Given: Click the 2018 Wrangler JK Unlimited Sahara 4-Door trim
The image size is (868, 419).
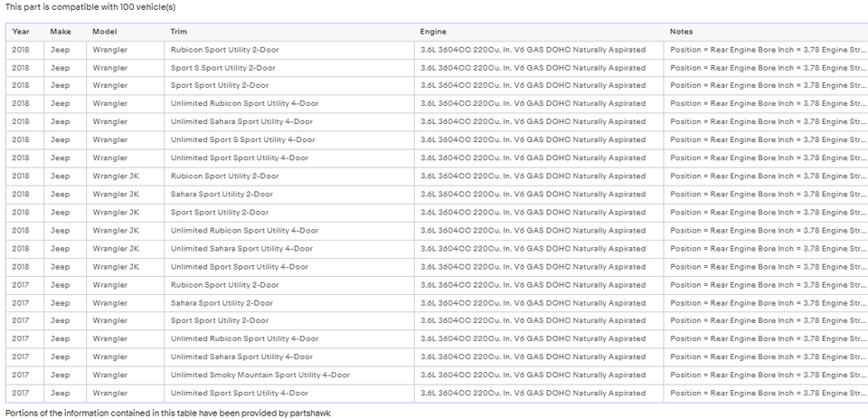Looking at the screenshot, I should click(241, 249).
